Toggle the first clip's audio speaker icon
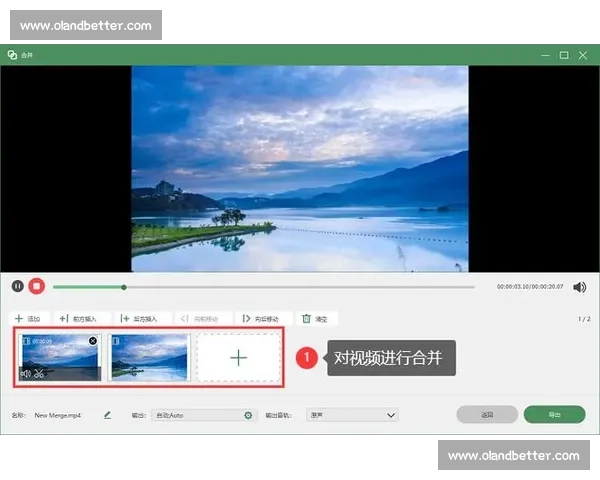The width and height of the screenshot is (600, 480). 25,373
